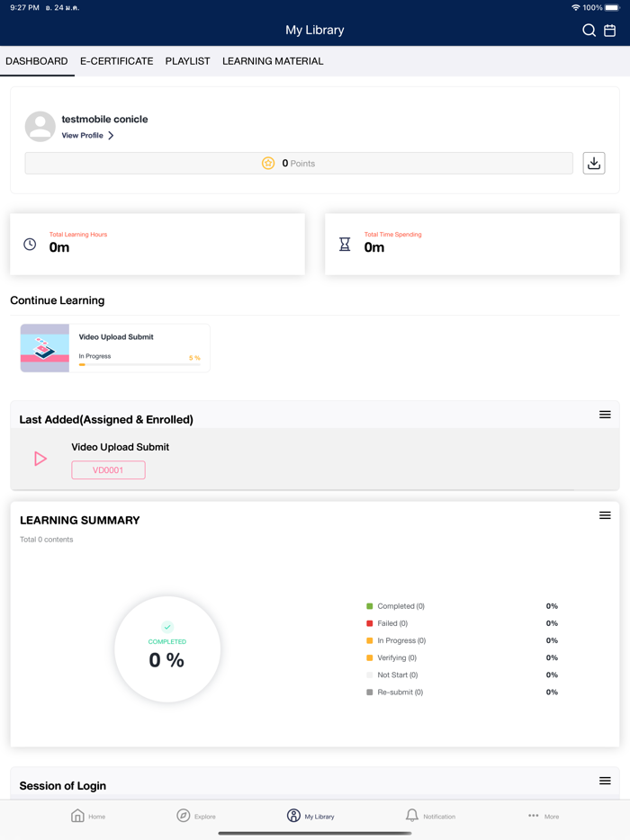Open the calendar icon in header
This screenshot has width=630, height=840.
(610, 31)
